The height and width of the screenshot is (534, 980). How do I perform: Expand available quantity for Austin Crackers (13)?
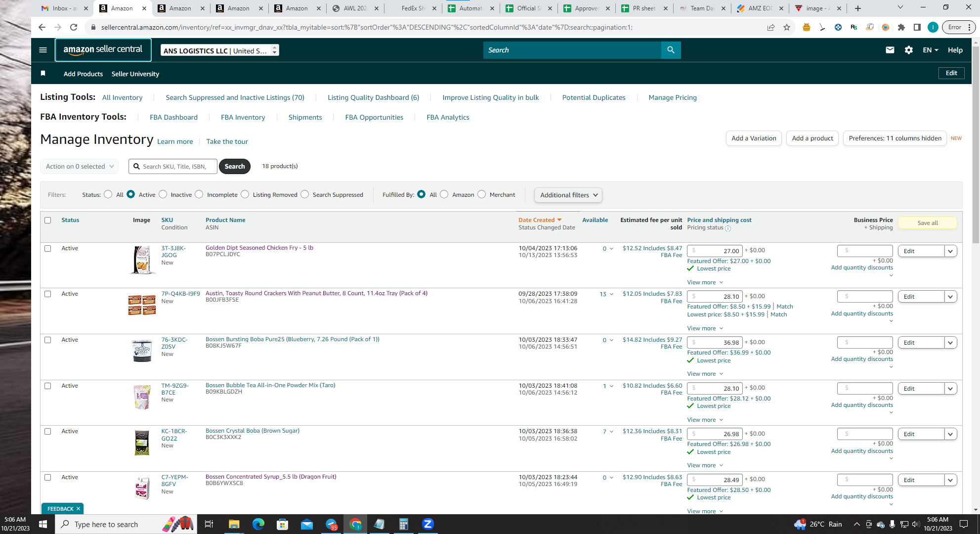pos(611,294)
